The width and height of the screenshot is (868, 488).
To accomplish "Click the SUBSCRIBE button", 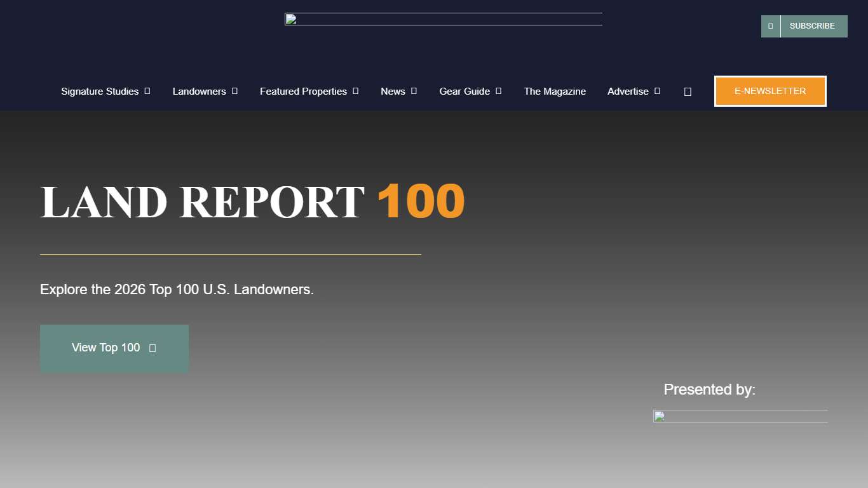I will coord(812,25).
